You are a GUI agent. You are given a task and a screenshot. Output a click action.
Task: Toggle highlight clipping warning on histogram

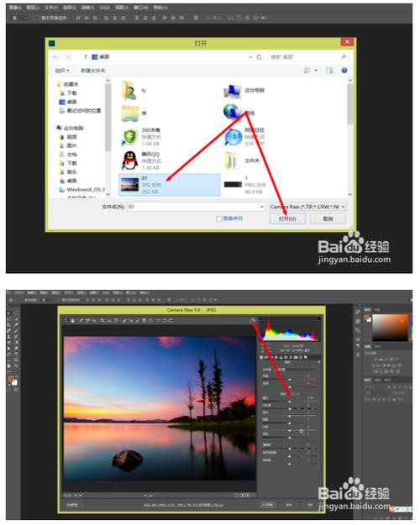click(x=319, y=318)
